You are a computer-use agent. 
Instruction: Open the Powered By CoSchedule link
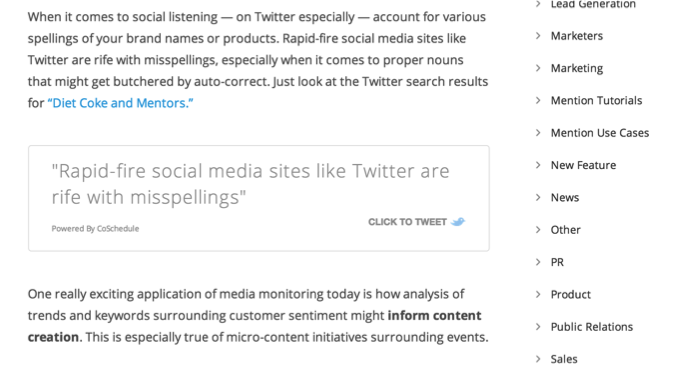(95, 228)
